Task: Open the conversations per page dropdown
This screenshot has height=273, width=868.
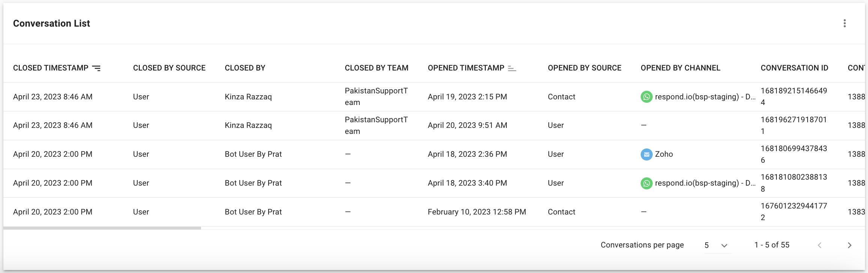Action: point(717,245)
